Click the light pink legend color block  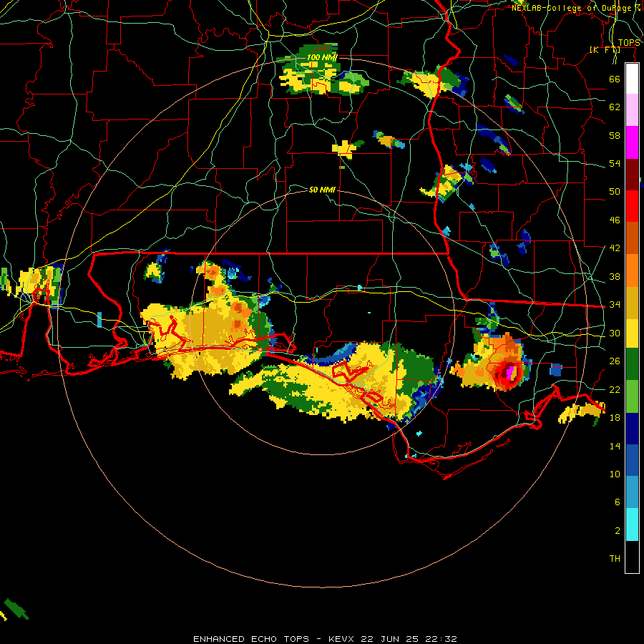pos(632,109)
